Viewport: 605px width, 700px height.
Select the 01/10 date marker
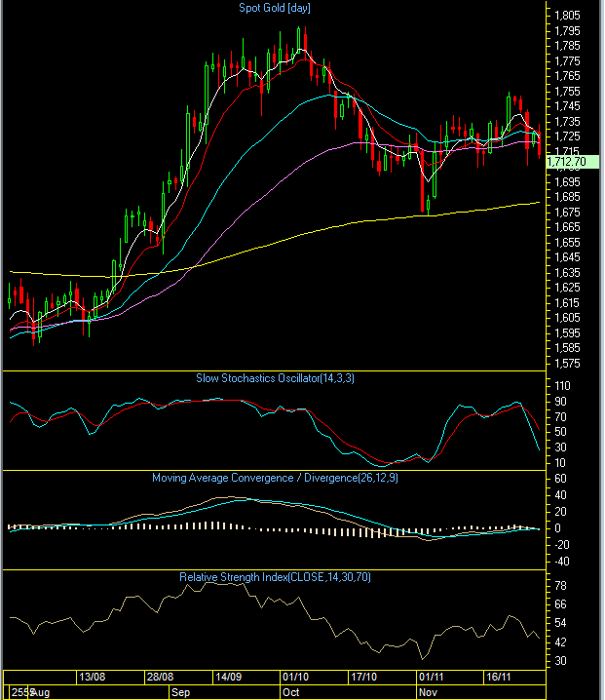(295, 676)
